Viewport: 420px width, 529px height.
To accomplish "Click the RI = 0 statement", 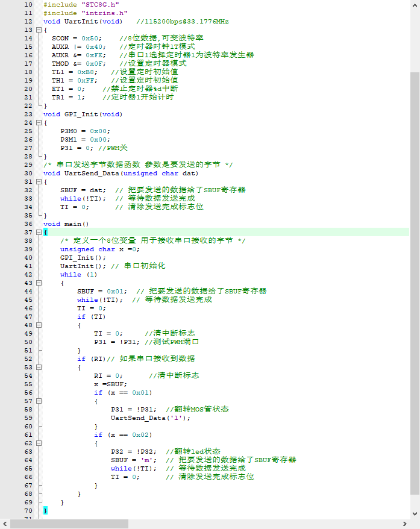I will (x=108, y=375).
